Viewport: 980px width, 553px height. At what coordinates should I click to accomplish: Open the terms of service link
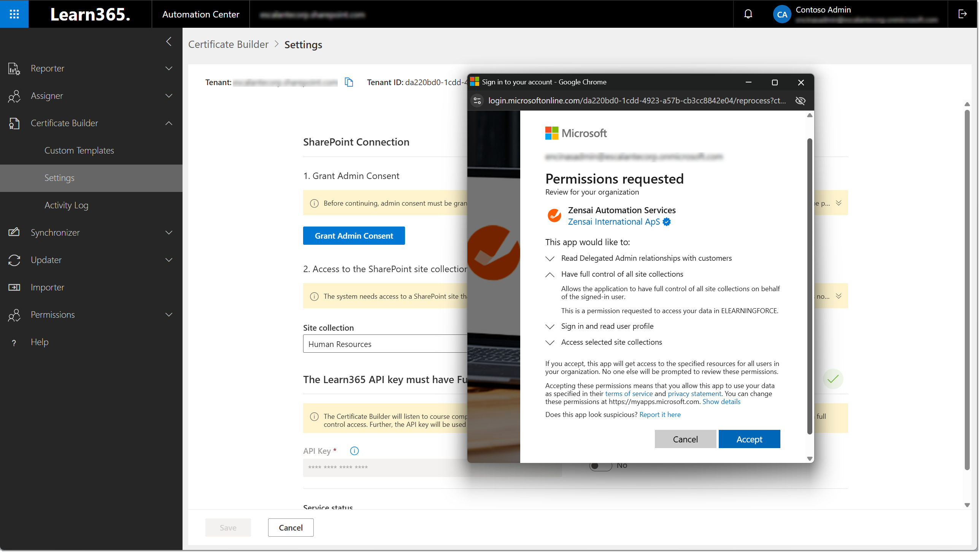[x=629, y=393]
